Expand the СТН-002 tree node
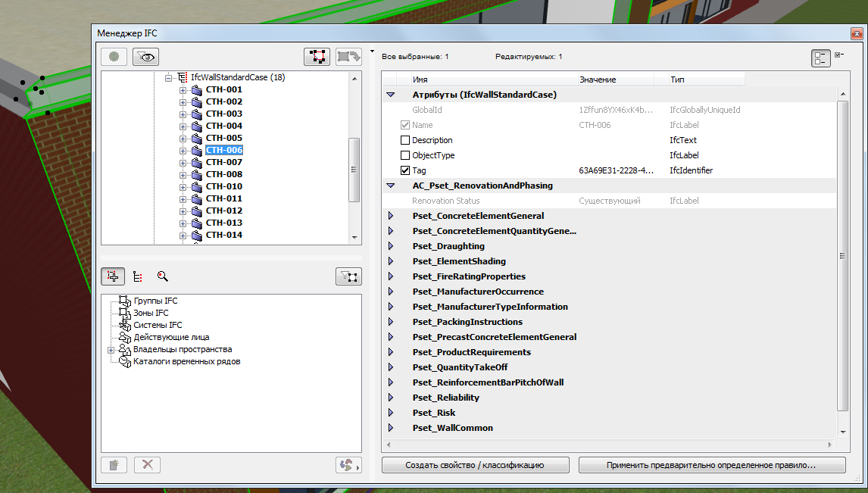The image size is (868, 493). click(x=183, y=102)
